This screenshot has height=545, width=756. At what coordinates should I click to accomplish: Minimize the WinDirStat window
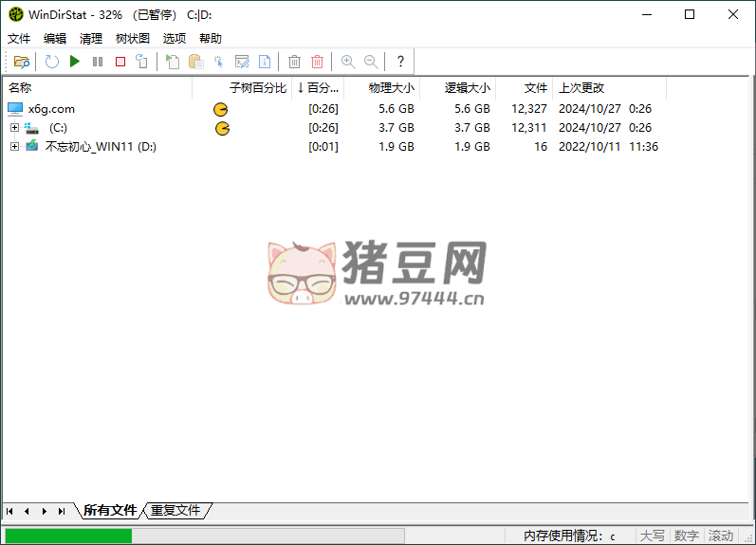pos(647,14)
